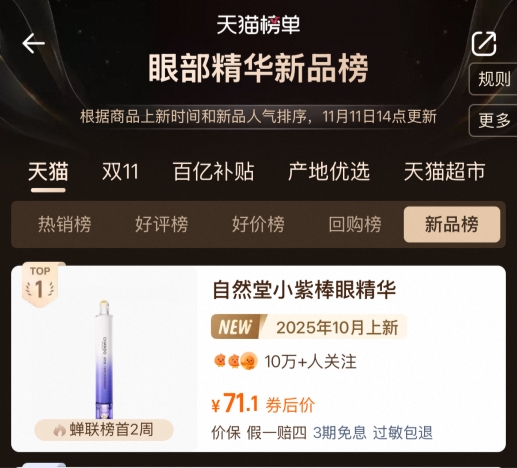
Task: Click the TOP 1 rank badge
Action: [40, 284]
